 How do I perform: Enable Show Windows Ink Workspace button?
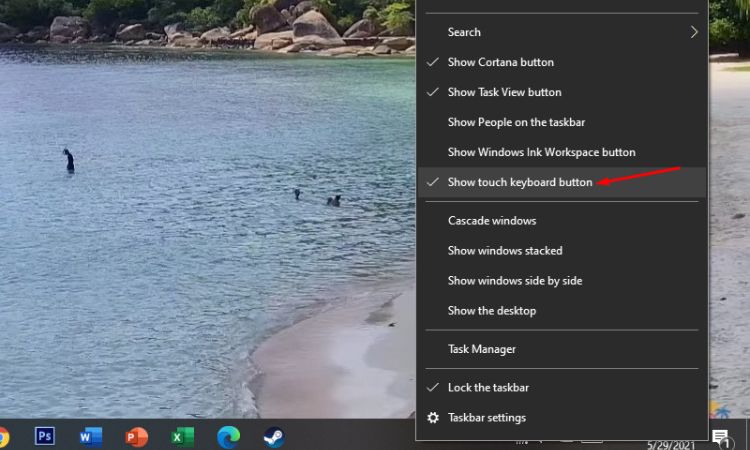[541, 152]
